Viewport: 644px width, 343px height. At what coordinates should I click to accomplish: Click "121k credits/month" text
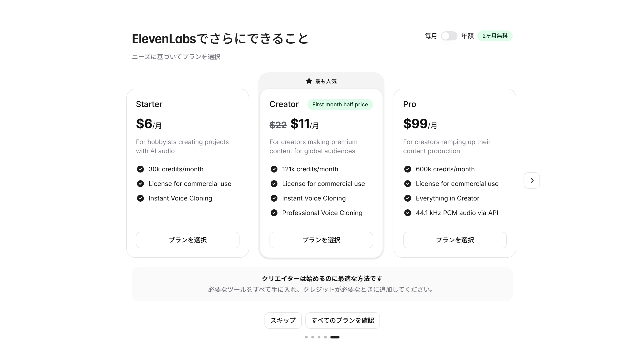coord(310,169)
